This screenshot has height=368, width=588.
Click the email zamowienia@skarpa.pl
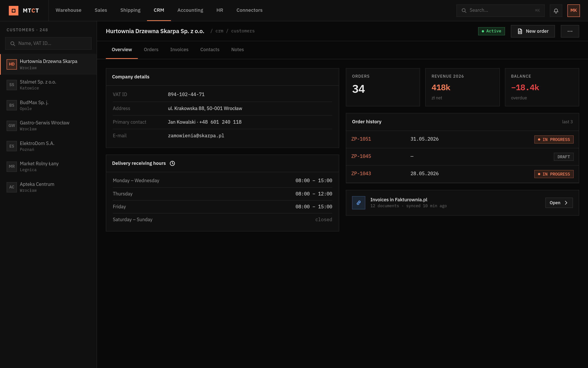(x=196, y=136)
